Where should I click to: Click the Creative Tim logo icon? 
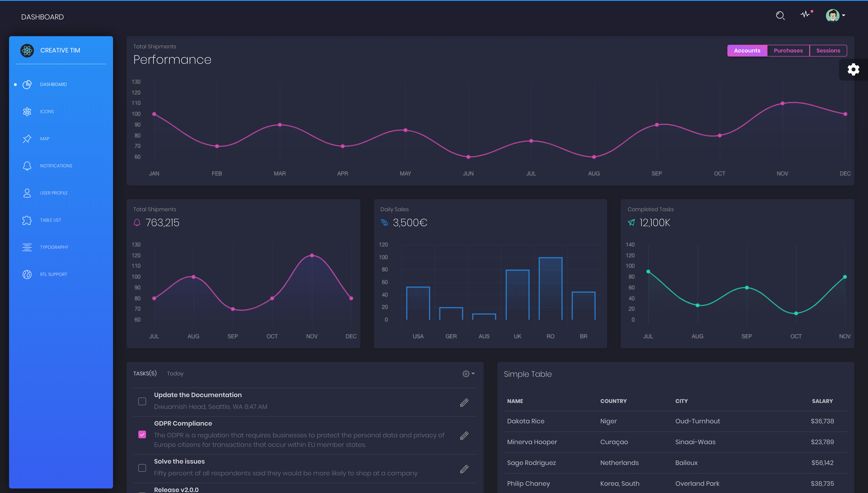27,50
